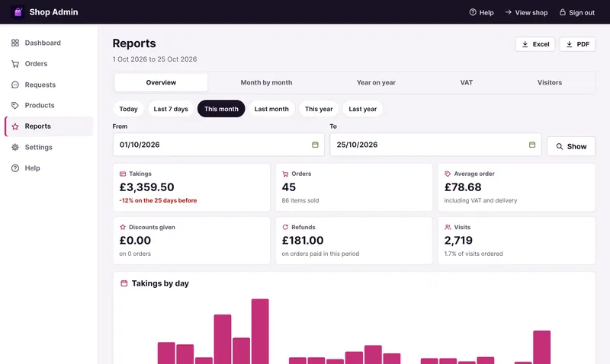Click the Orders card cart icon
The height and width of the screenshot is (364, 610).
point(285,174)
